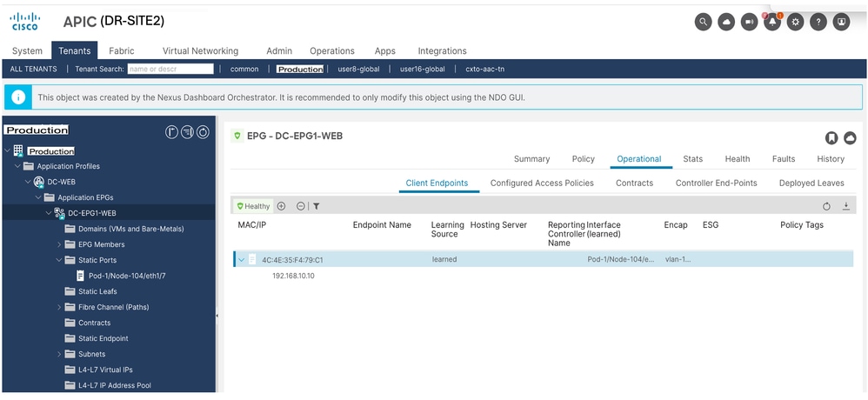Open the Operations menu tab
868x400 pixels.
tap(332, 51)
